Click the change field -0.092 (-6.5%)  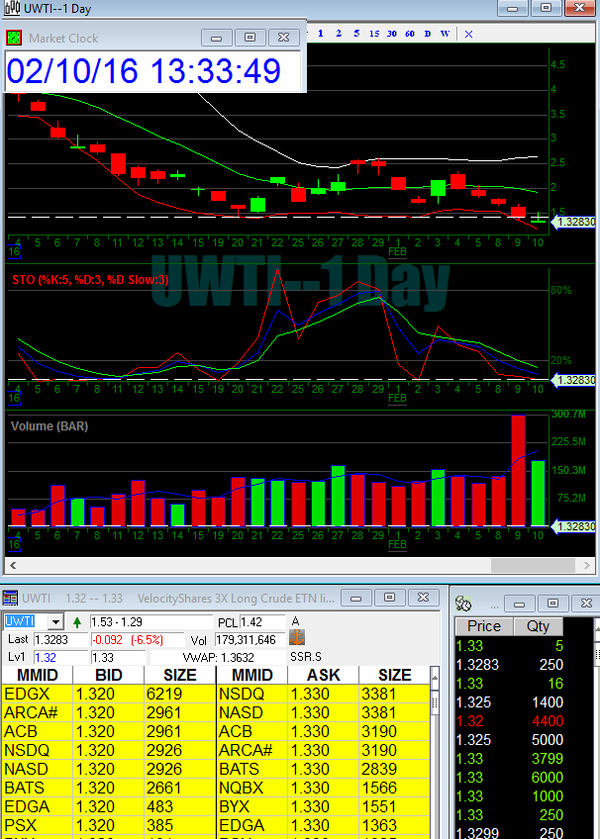pyautogui.click(x=137, y=639)
